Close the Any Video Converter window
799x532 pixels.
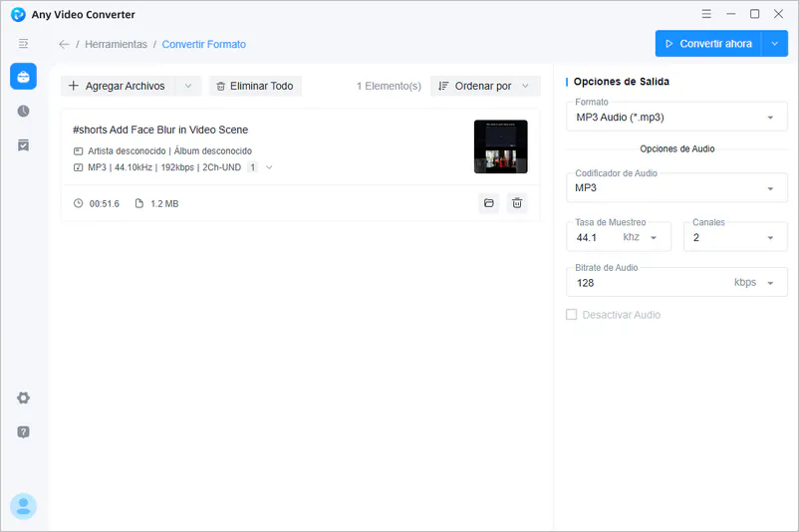pos(779,14)
